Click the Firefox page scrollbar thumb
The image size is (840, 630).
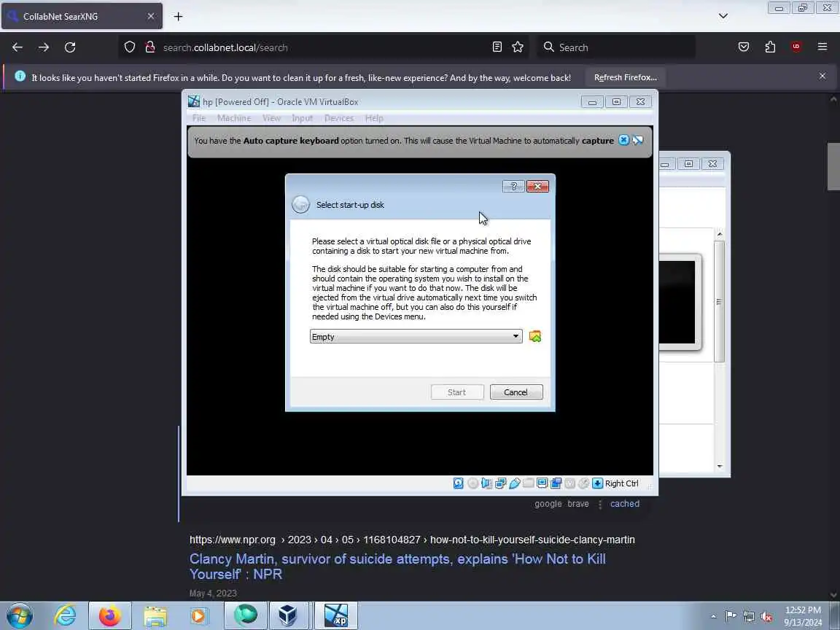click(x=833, y=166)
